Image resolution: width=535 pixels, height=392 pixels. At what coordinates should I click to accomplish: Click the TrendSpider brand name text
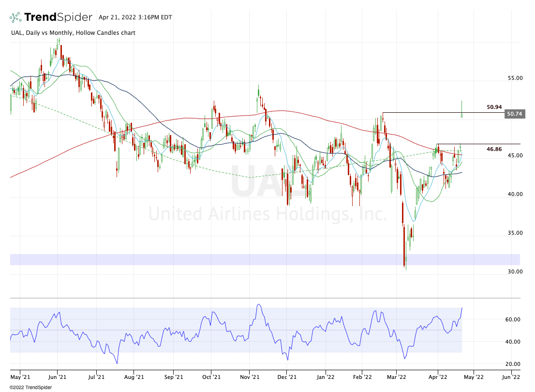click(x=58, y=17)
